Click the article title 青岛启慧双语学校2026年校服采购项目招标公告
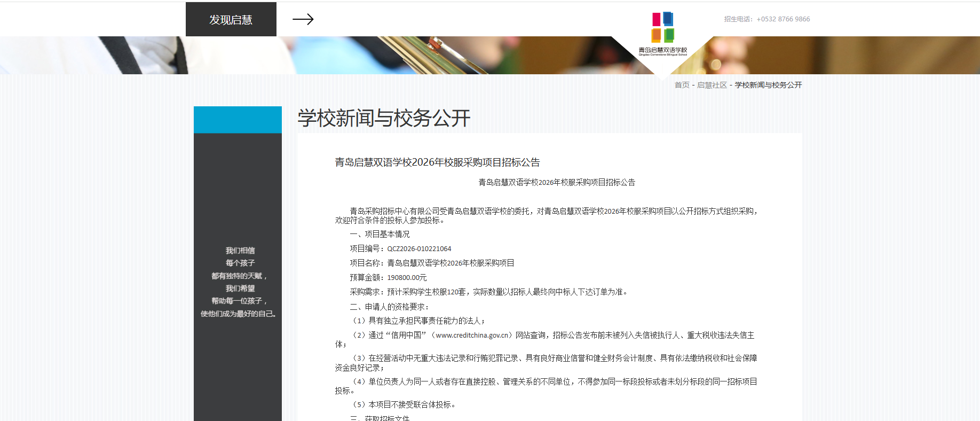Image resolution: width=980 pixels, height=421 pixels. pyautogui.click(x=437, y=162)
